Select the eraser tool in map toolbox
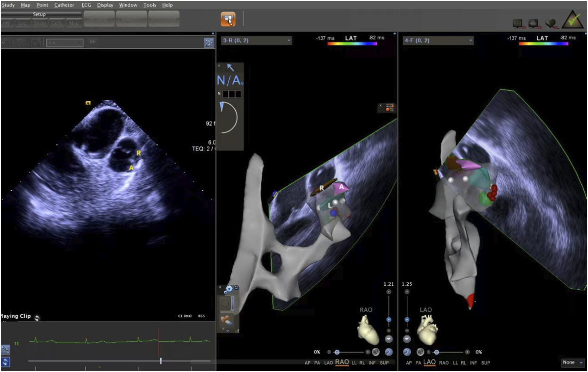This screenshot has height=372, width=588. coord(227,321)
